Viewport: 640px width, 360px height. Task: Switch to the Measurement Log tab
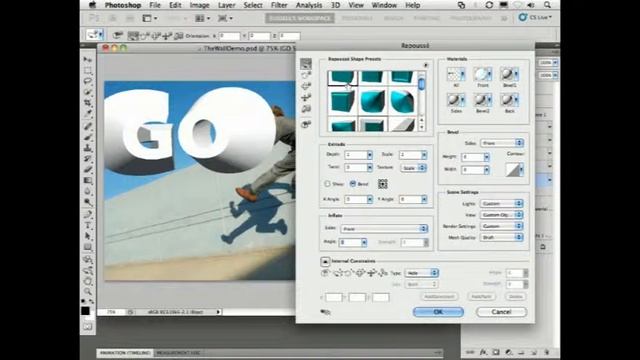tap(178, 353)
